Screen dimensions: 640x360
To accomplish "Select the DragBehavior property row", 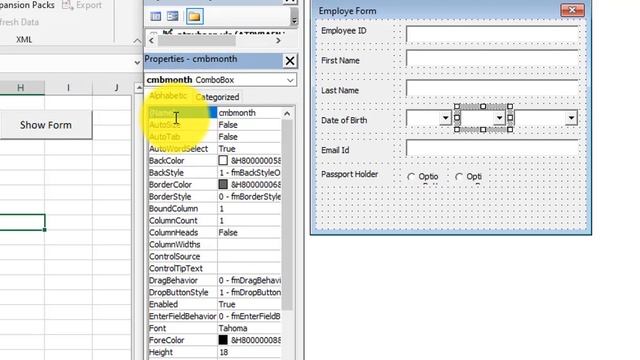I will point(214,280).
